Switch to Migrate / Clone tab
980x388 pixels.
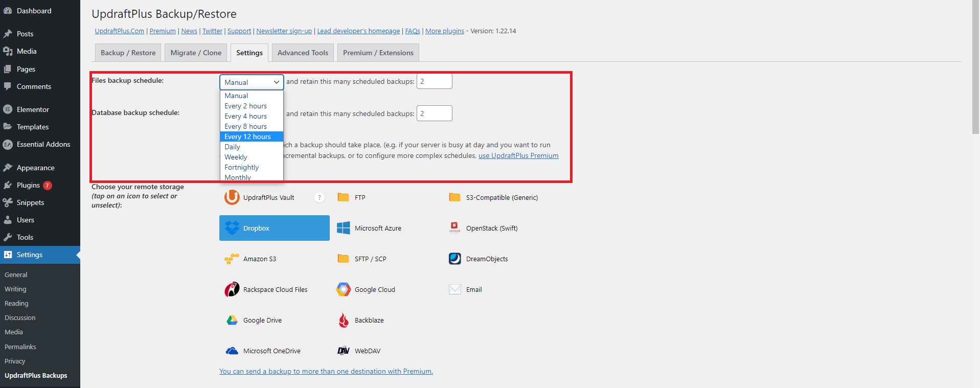click(x=196, y=53)
